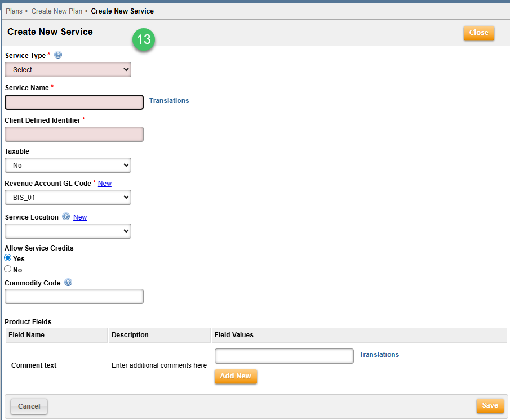The height and width of the screenshot is (420, 510).
Task: Click New beside Revenue Account GL Code
Action: pyautogui.click(x=105, y=183)
